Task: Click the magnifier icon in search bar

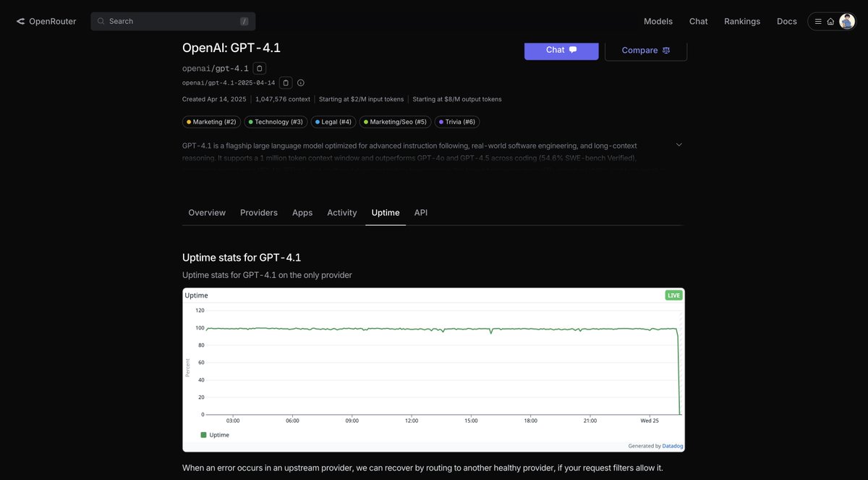Action: [101, 21]
